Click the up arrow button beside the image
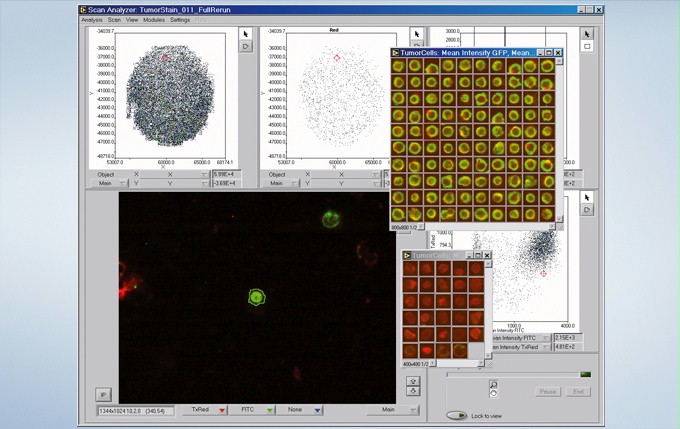The width and height of the screenshot is (680, 429). point(413,381)
